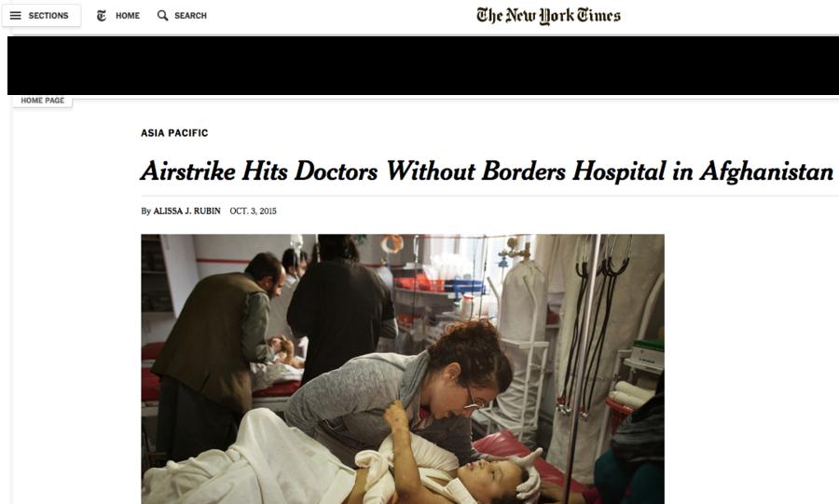Click The New York Times logo

click(x=548, y=16)
